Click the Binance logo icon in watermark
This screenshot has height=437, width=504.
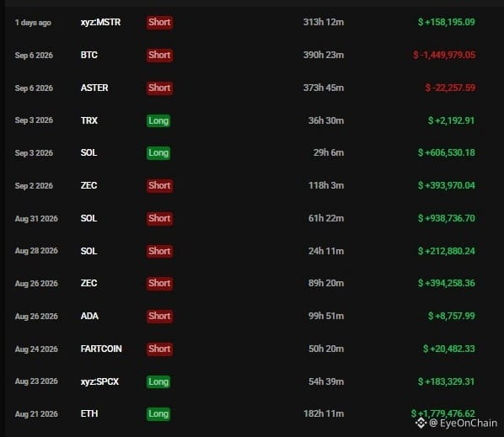pos(421,424)
